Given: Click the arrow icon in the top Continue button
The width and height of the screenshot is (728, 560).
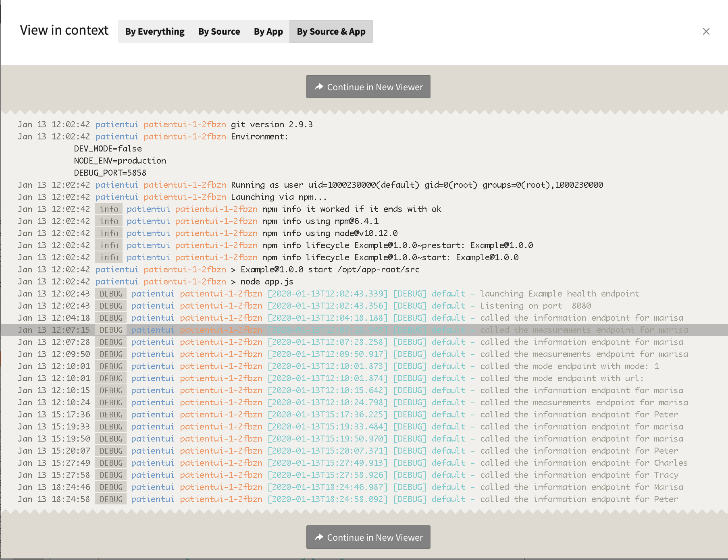Looking at the screenshot, I should pyautogui.click(x=319, y=87).
